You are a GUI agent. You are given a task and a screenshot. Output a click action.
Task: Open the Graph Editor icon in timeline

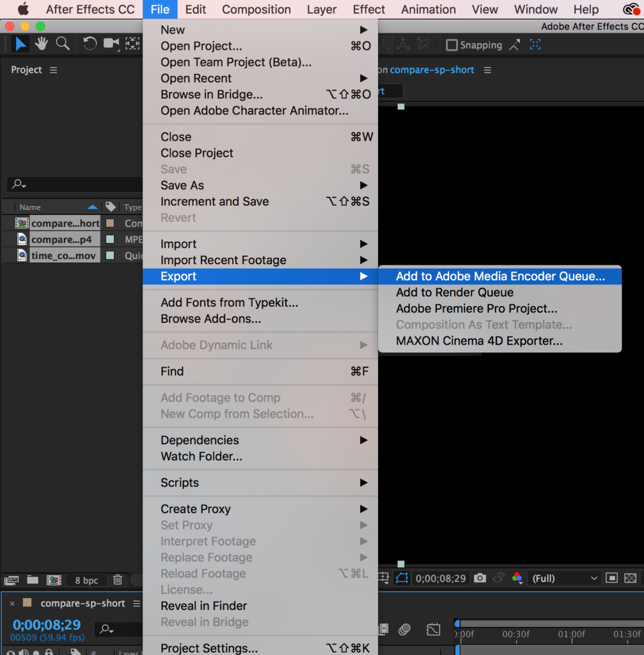coord(433,629)
